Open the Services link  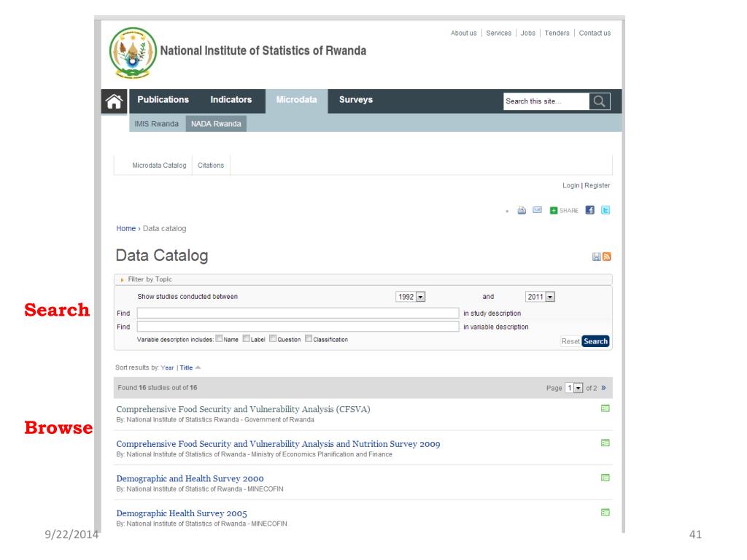(x=499, y=33)
